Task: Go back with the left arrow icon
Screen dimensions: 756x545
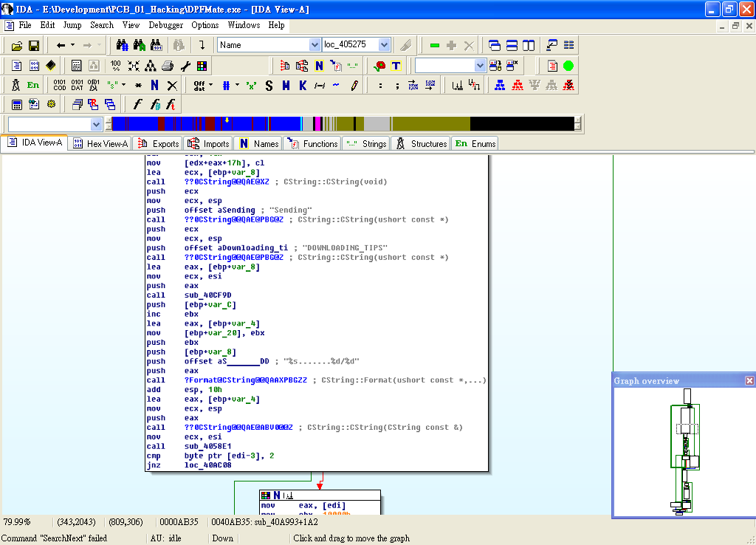Action: click(x=61, y=45)
